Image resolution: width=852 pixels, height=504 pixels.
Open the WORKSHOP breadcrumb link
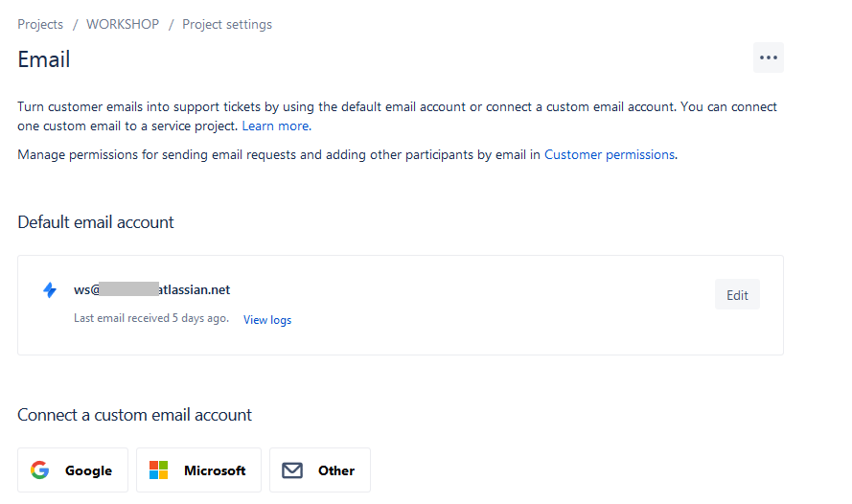point(123,25)
